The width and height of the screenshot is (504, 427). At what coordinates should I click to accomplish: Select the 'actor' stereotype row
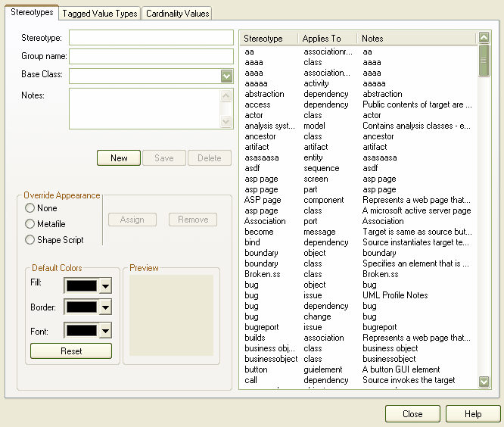(359, 115)
